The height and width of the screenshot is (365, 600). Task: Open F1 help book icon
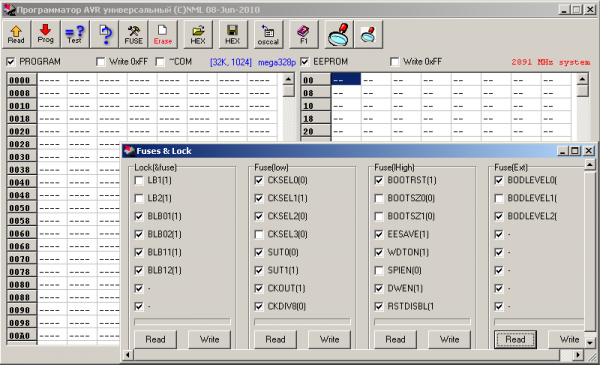coord(303,34)
